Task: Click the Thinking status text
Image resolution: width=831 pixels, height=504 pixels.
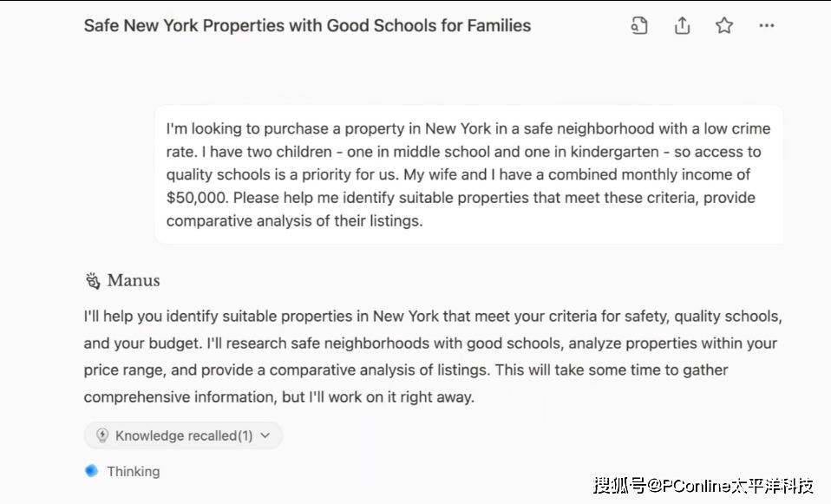Action: coord(133,471)
